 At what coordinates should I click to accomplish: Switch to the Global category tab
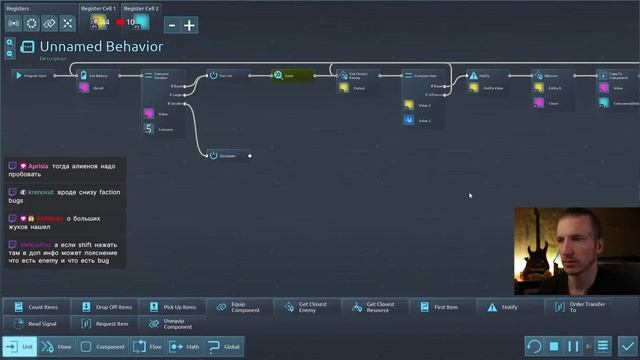[224, 347]
